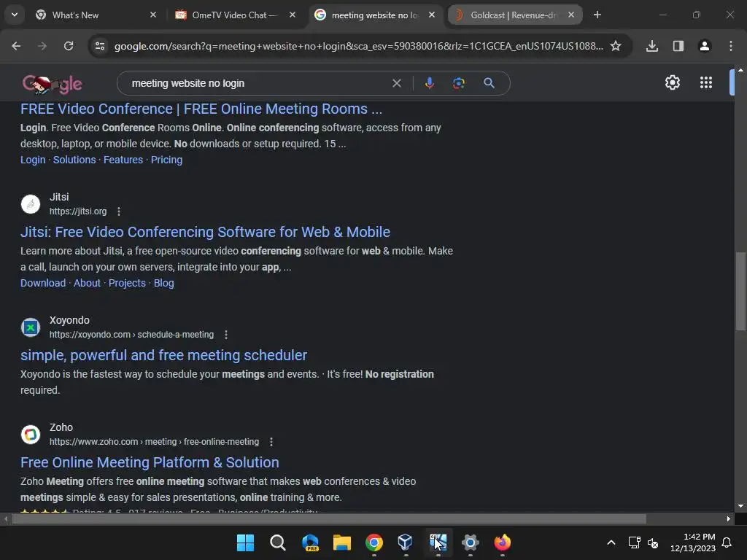View site information icon in address bar
Screen dimensions: 747x560
(x=100, y=46)
